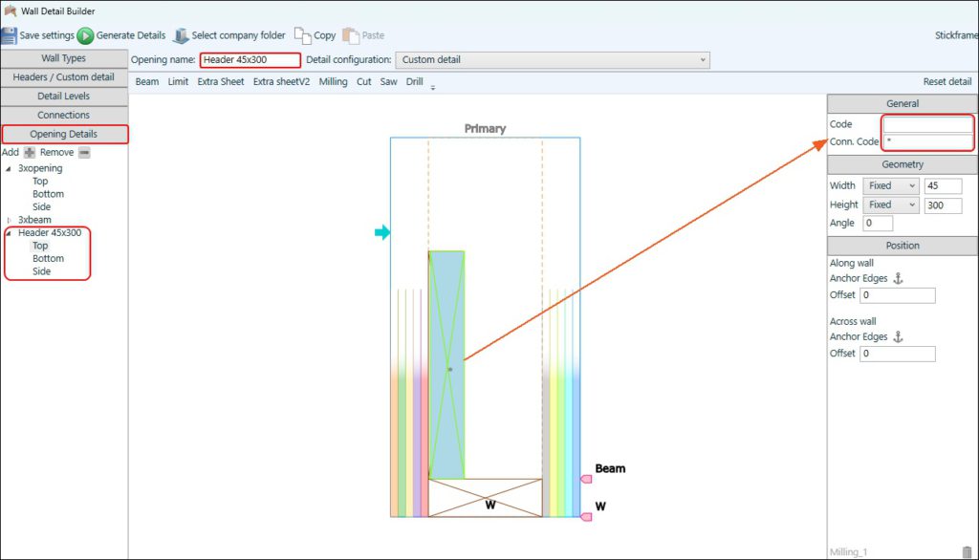Click the green Generate Details play icon
979x560 pixels.
[85, 36]
